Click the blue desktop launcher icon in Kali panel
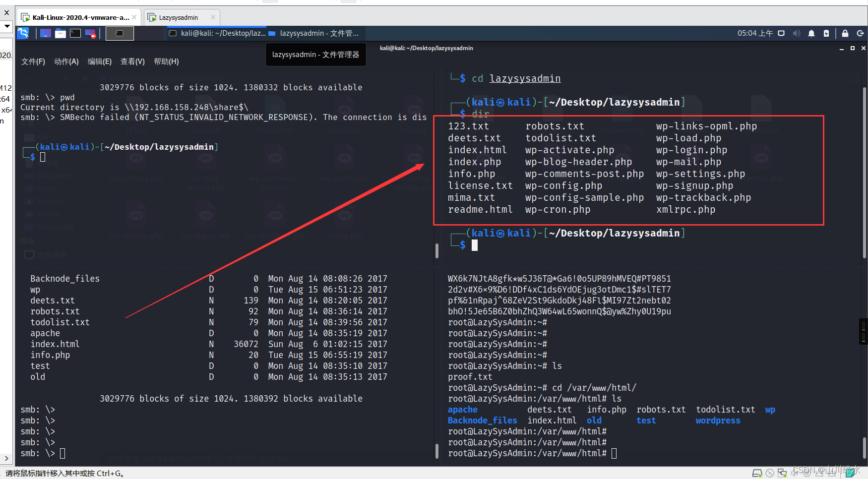868x479 pixels. (46, 33)
